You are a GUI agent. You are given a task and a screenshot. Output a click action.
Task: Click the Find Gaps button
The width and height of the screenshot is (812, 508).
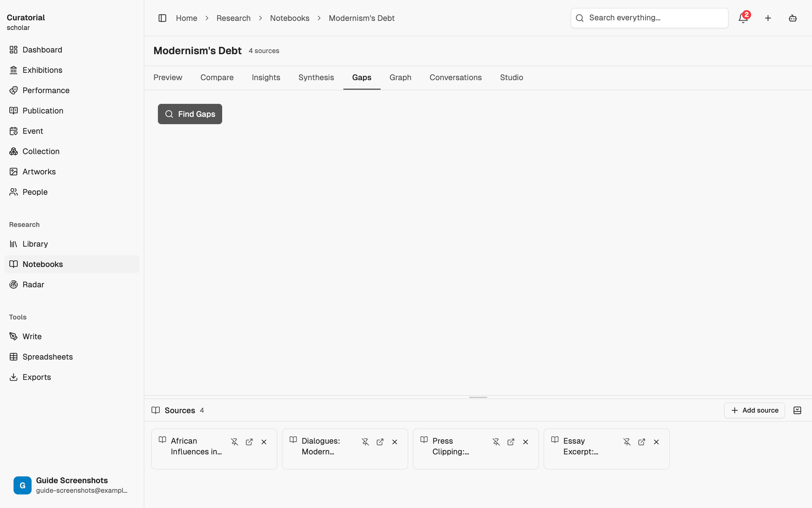point(190,114)
